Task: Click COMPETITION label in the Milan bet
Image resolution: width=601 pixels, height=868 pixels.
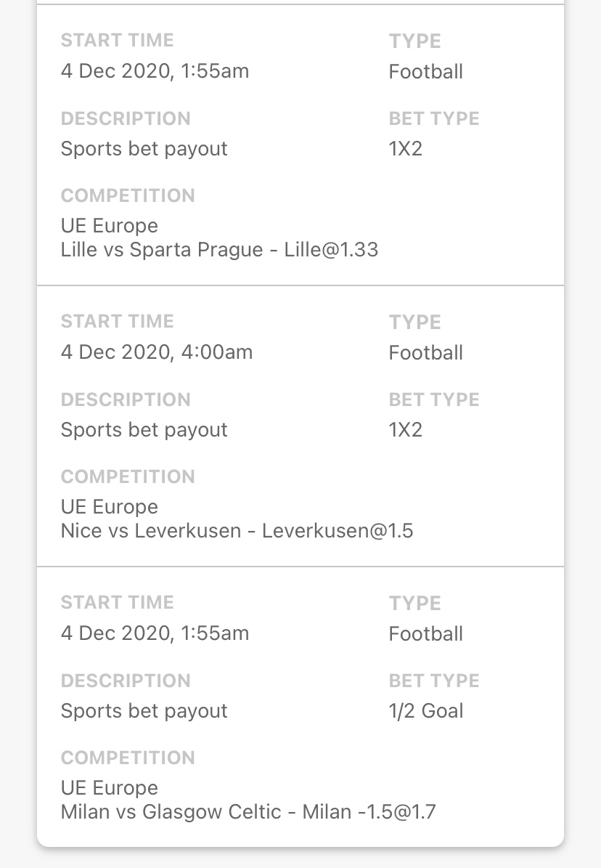Action: (x=128, y=758)
